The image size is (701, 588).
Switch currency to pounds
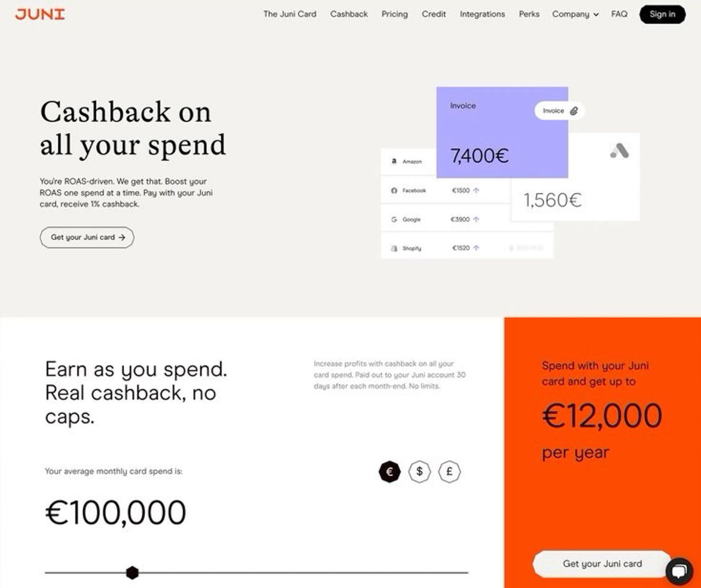449,472
